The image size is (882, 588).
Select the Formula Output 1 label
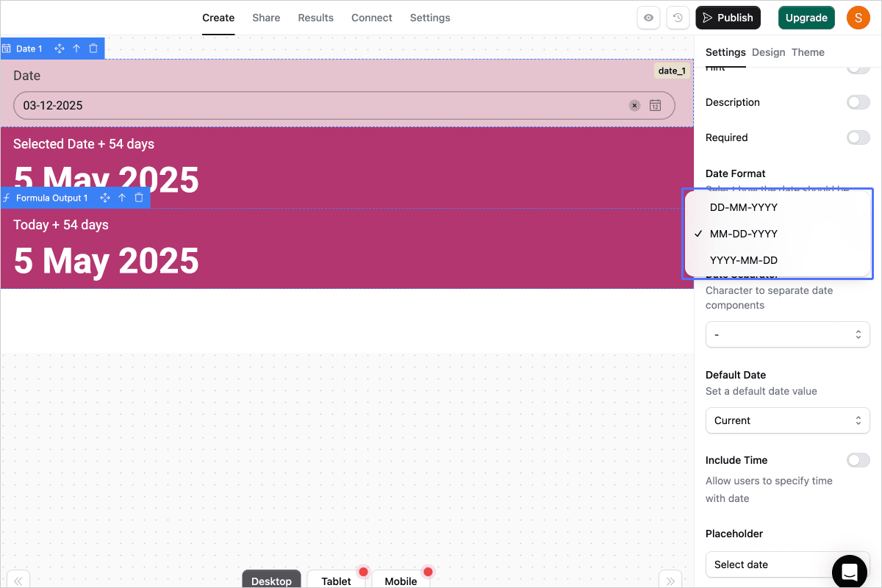pyautogui.click(x=52, y=198)
